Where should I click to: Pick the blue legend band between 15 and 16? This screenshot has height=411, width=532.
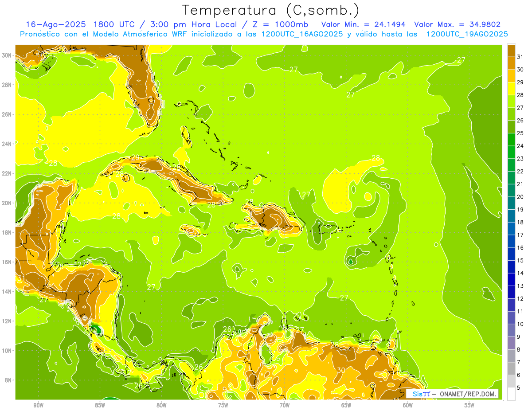pyautogui.click(x=512, y=254)
